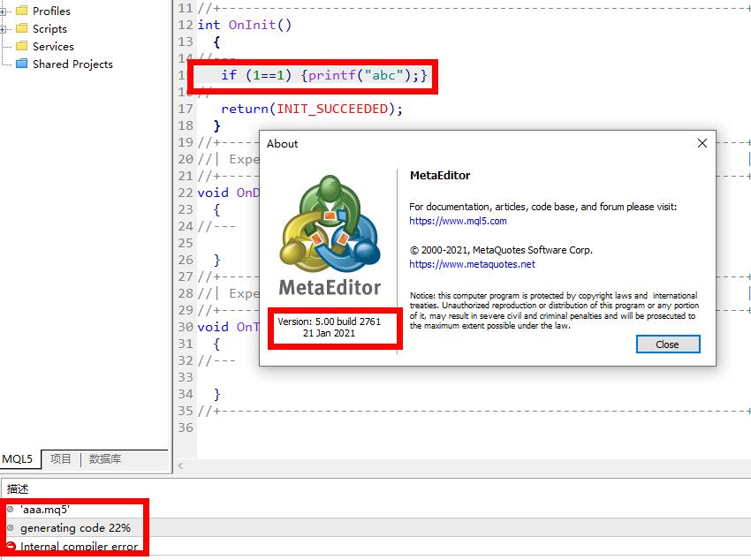The width and height of the screenshot is (751, 560).
Task: Click the blue Shared Projects folder icon
Action: 21,64
